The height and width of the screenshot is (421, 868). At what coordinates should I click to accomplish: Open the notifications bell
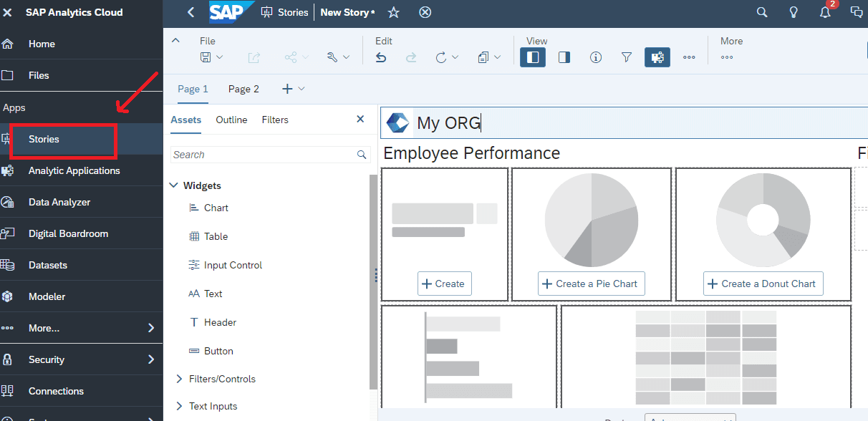click(825, 12)
